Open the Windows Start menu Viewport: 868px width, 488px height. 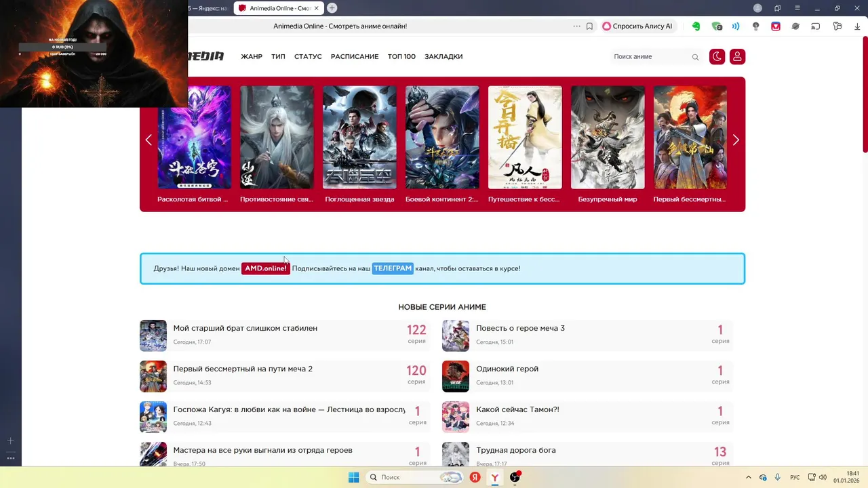point(353,477)
